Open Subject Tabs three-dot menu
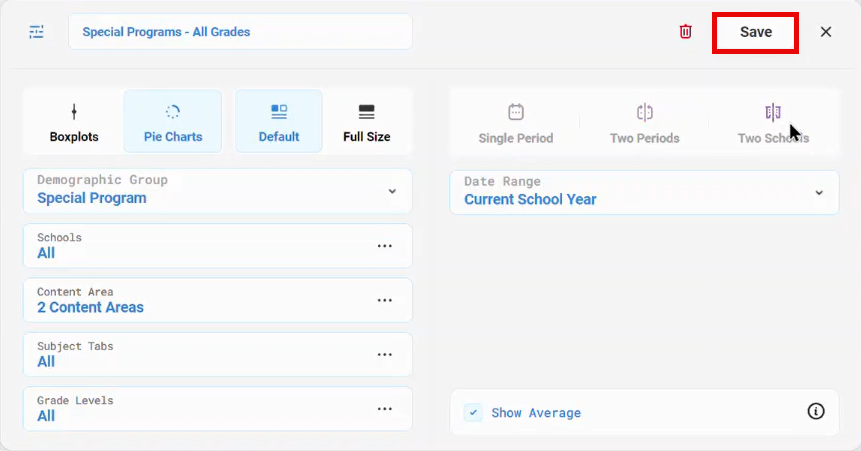861x451 pixels. (x=384, y=354)
